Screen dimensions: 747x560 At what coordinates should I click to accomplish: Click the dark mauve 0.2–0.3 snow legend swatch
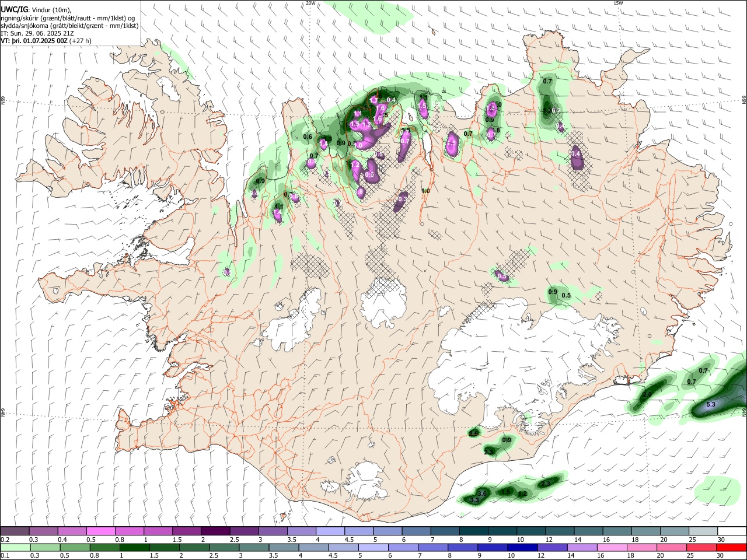[x=15, y=531]
